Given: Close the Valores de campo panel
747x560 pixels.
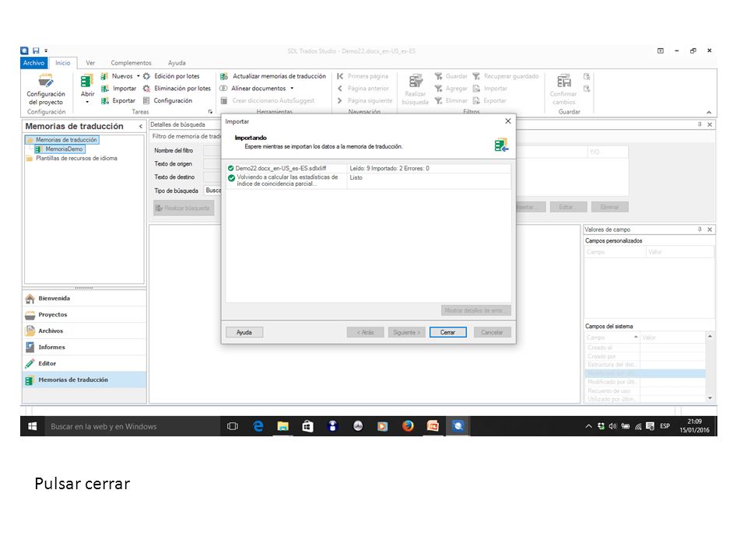Looking at the screenshot, I should coord(710,229).
